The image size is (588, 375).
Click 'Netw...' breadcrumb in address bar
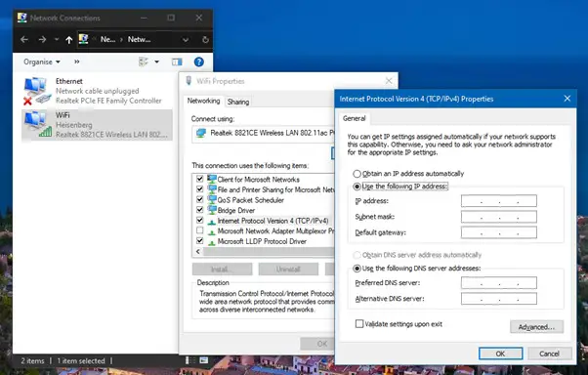click(139, 39)
